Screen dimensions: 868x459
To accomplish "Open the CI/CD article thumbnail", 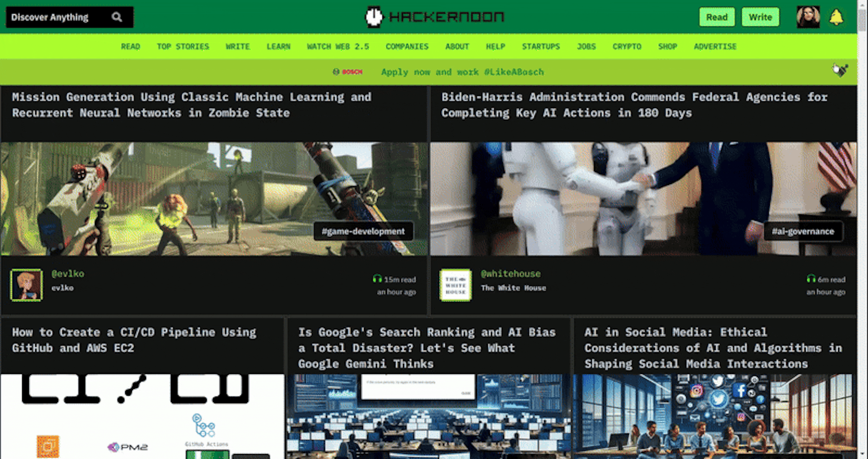I will pos(142,416).
